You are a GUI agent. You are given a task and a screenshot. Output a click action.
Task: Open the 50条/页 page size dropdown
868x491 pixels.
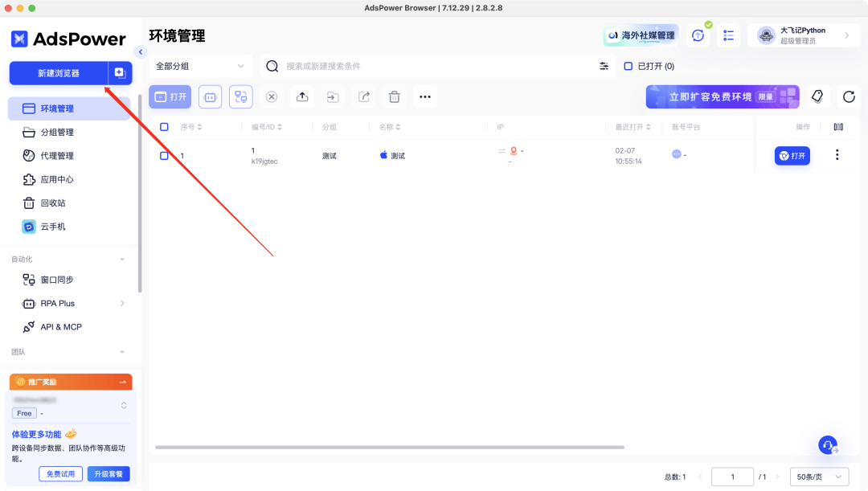click(819, 477)
